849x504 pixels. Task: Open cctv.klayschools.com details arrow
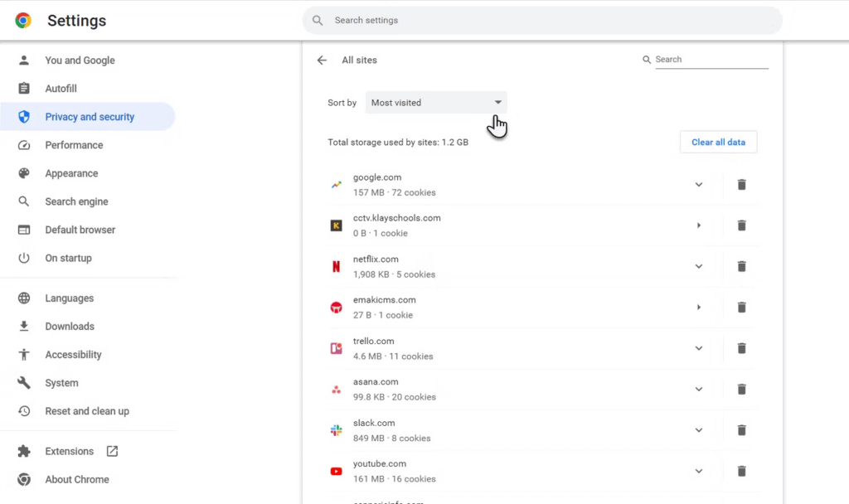pyautogui.click(x=698, y=225)
